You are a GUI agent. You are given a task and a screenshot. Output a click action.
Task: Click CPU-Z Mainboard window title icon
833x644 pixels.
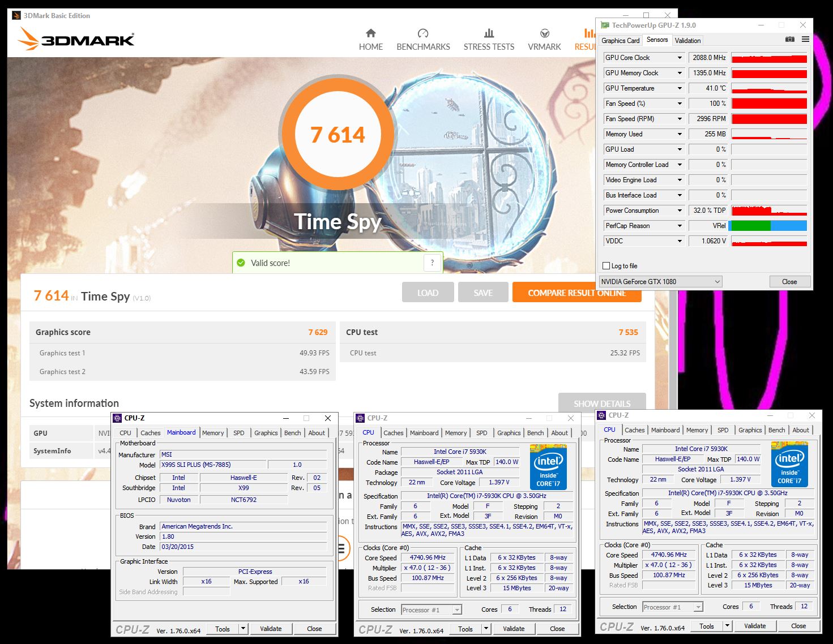click(x=117, y=418)
